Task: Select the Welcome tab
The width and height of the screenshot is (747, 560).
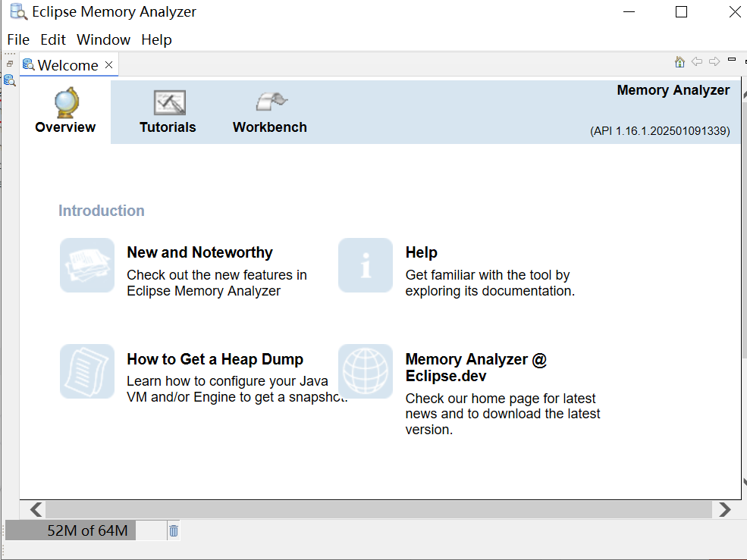Action: coord(67,65)
